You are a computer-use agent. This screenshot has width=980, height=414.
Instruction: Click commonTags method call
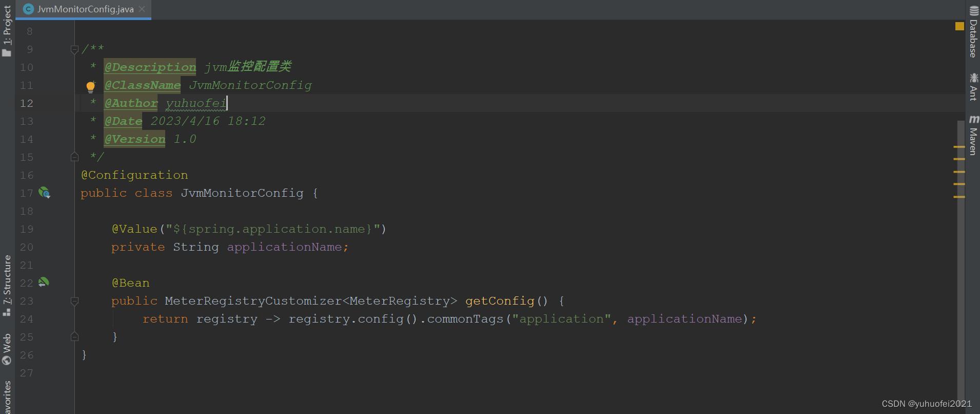465,319
